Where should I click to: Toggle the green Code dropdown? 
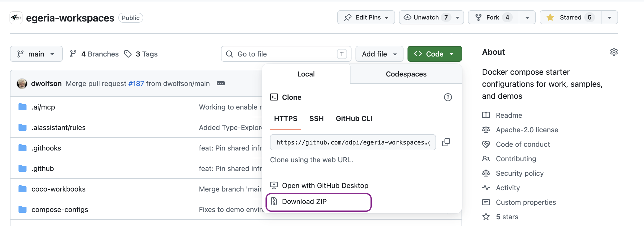pyautogui.click(x=434, y=54)
